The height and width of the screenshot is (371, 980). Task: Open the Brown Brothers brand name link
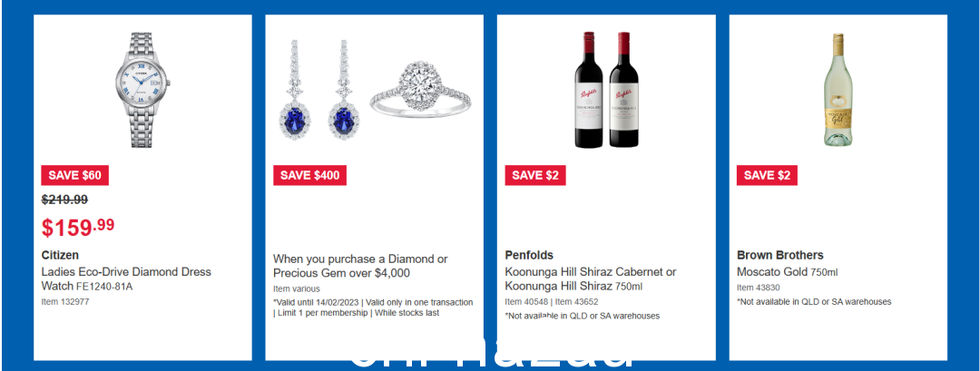pyautogui.click(x=780, y=256)
